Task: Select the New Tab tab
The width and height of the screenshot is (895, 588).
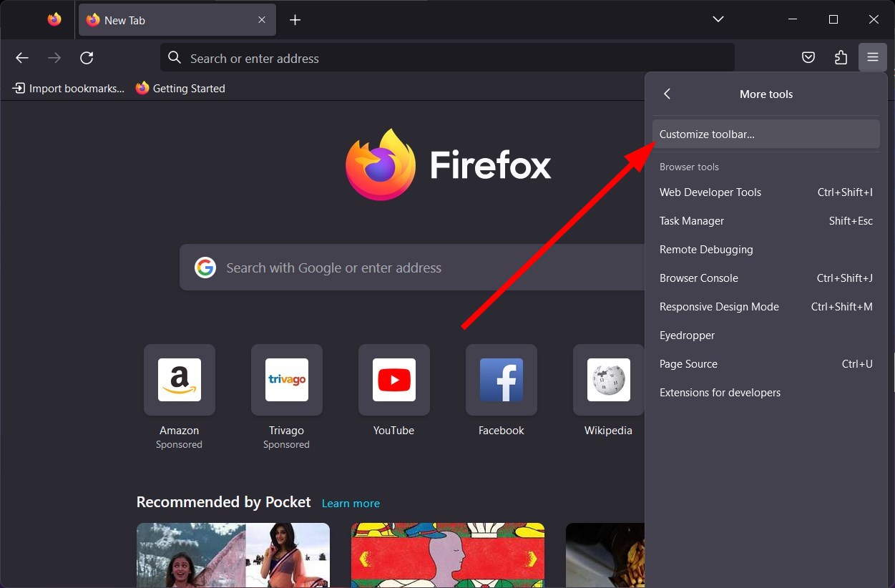Action: (x=177, y=20)
